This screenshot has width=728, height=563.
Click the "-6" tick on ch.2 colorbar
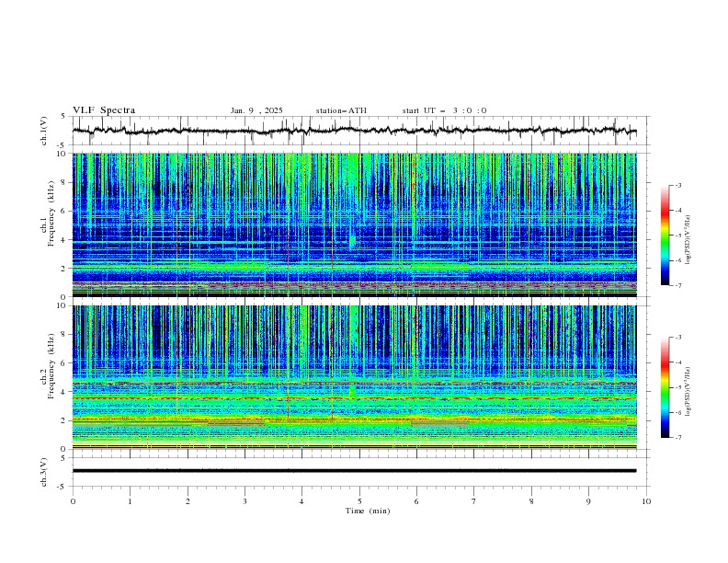678,412
